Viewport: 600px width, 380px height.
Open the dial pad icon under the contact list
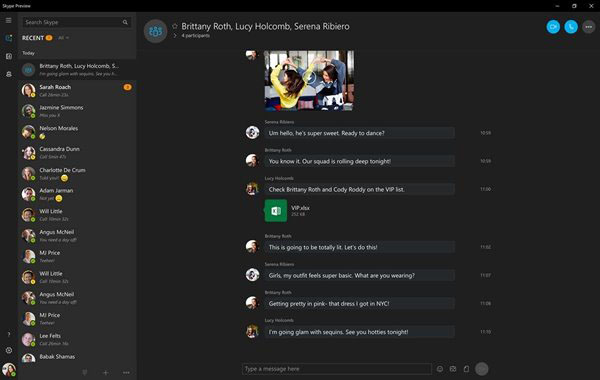pyautogui.click(x=85, y=372)
